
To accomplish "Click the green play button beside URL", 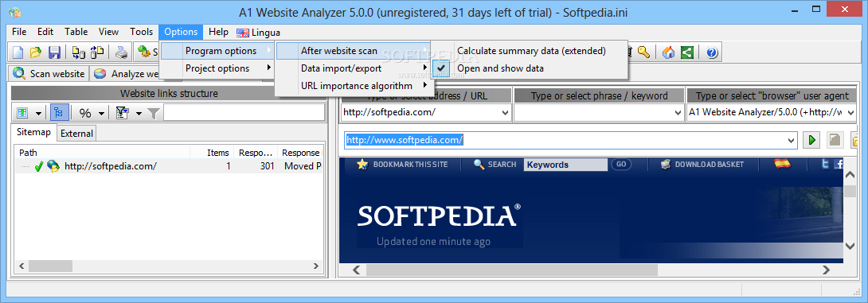I will 811,140.
